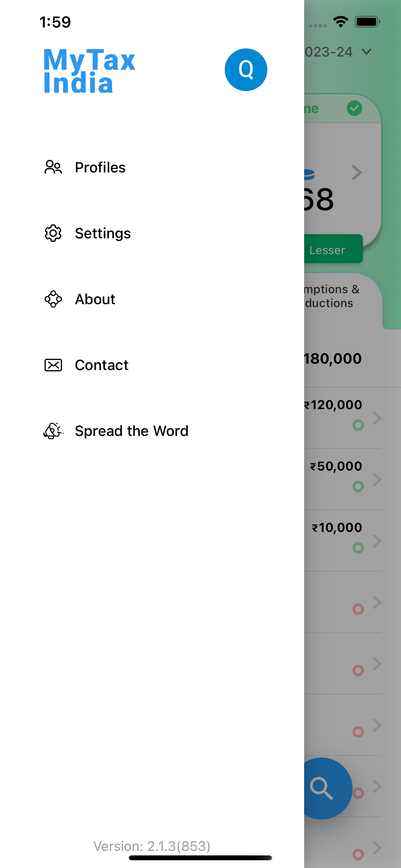This screenshot has height=868, width=401.
Task: Tap the blue Q profile avatar
Action: click(x=246, y=70)
